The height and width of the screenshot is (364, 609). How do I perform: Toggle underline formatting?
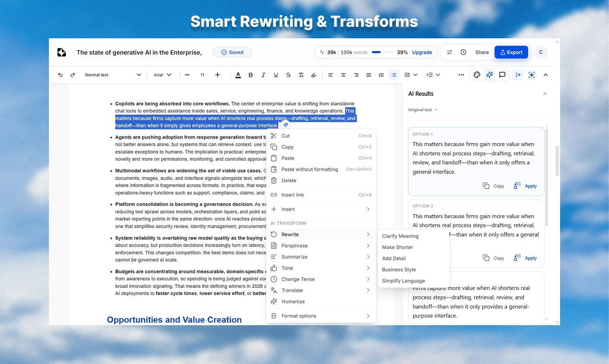pyautogui.click(x=276, y=75)
